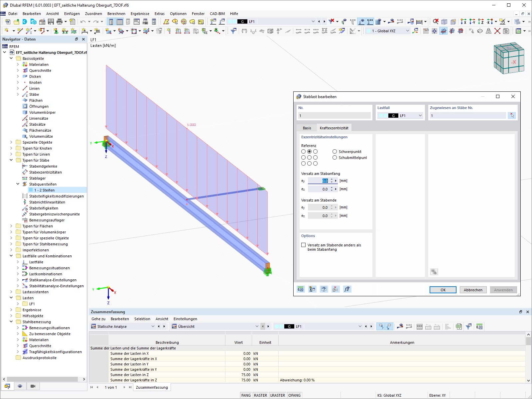Click the function fx icon in dialog

(x=347, y=289)
